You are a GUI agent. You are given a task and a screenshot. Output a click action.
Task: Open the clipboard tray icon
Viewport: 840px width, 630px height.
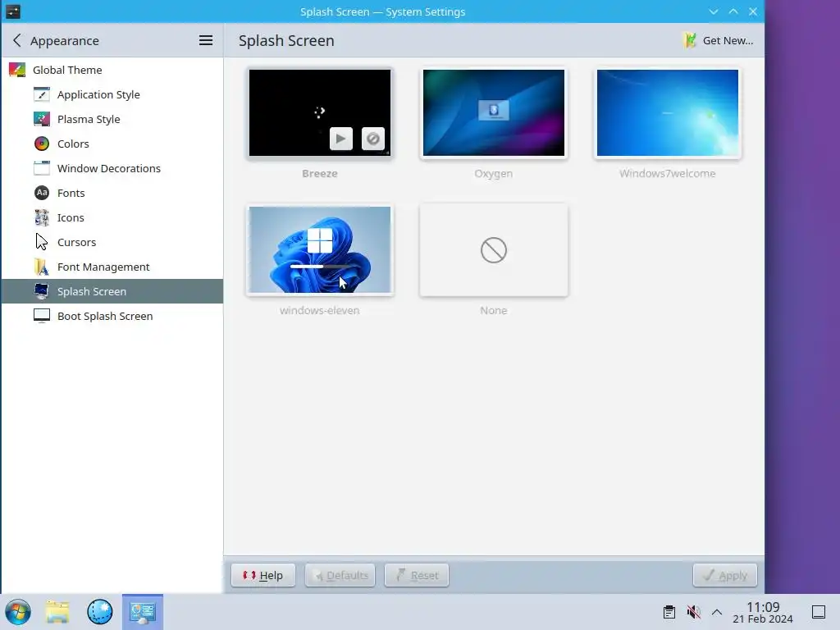pyautogui.click(x=669, y=612)
